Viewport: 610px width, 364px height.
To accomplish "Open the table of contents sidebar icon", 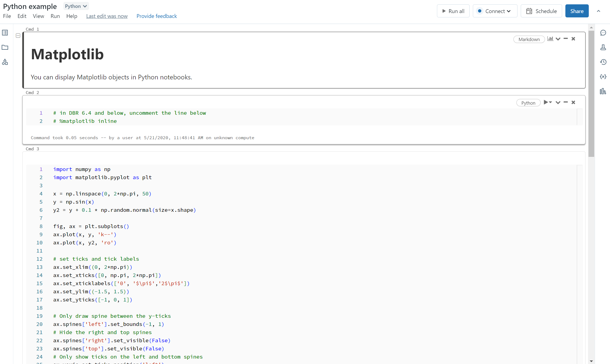I will pos(5,33).
